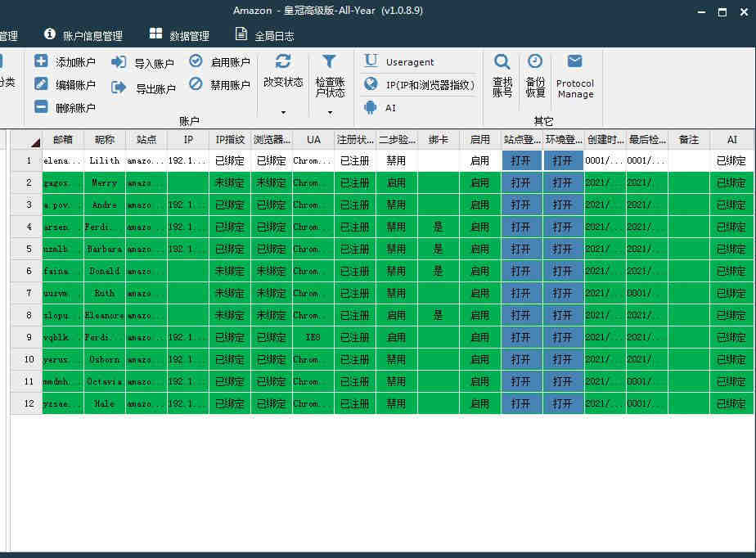Click the 编辑账户 pencil icon
Screen dimensions: 756x558
(41, 84)
